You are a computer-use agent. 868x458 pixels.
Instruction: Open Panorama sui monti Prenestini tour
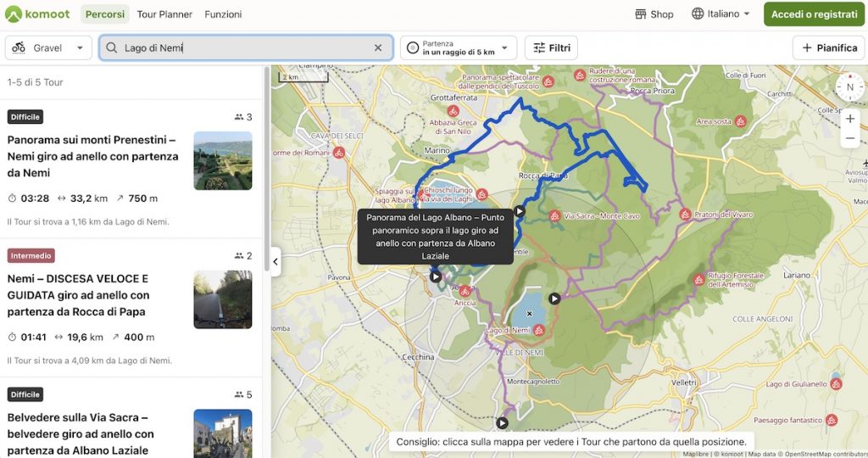click(x=92, y=156)
